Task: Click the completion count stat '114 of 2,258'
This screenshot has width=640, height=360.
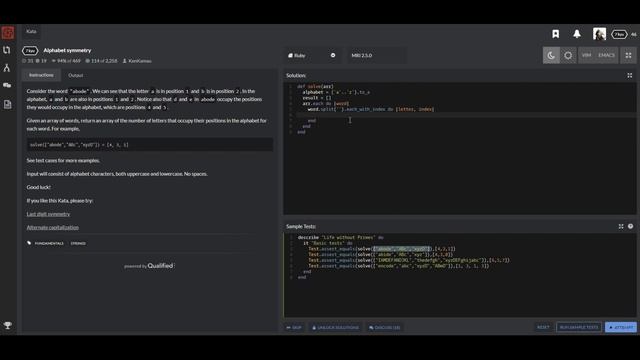Action: click(x=101, y=61)
